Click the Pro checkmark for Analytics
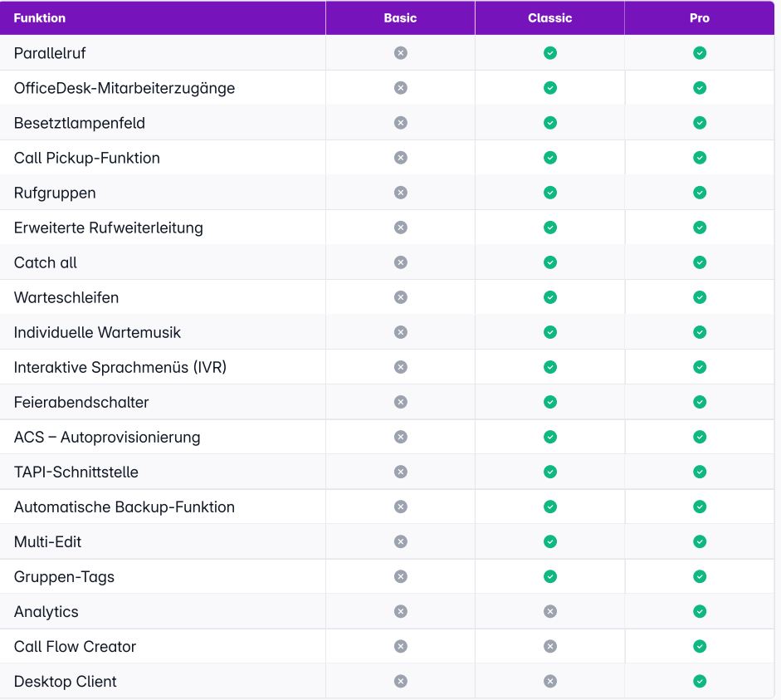 tap(700, 611)
